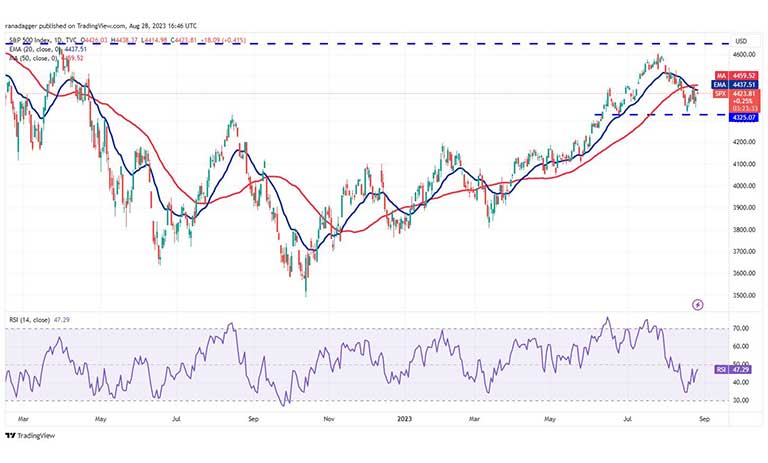
Task: Click the 4325.07 support level tag
Action: pyautogui.click(x=744, y=118)
